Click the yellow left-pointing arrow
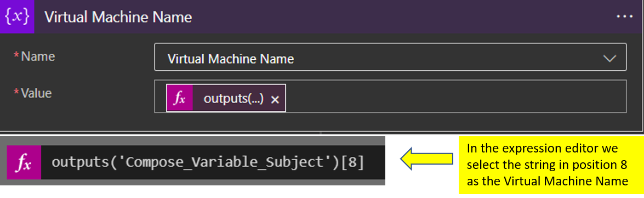Viewport: 644px width, 198px height. [427, 159]
